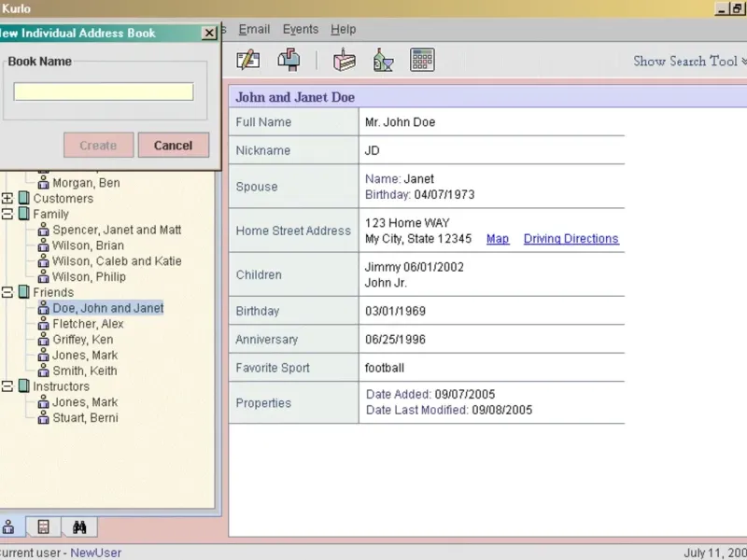Select Jones, Mark under Instructors
Viewport: 747px width, 560px height.
[85, 402]
